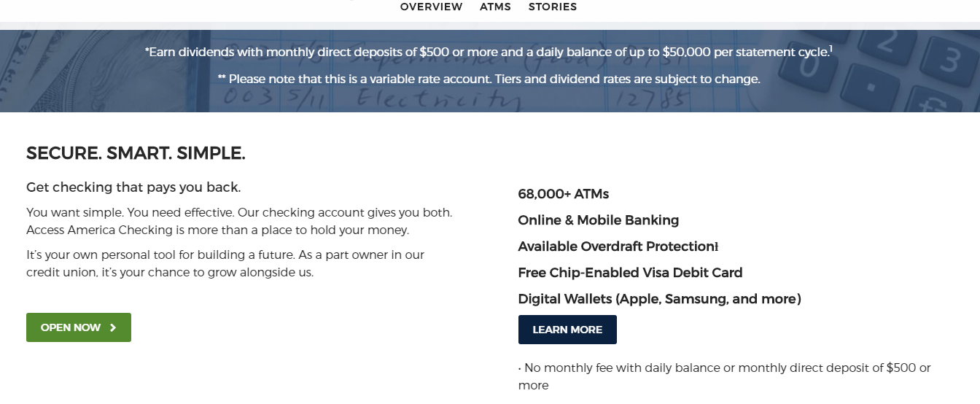Click 'Free Chip-Enabled Visa Debit Card' line
The height and width of the screenshot is (404, 980).
coord(630,273)
